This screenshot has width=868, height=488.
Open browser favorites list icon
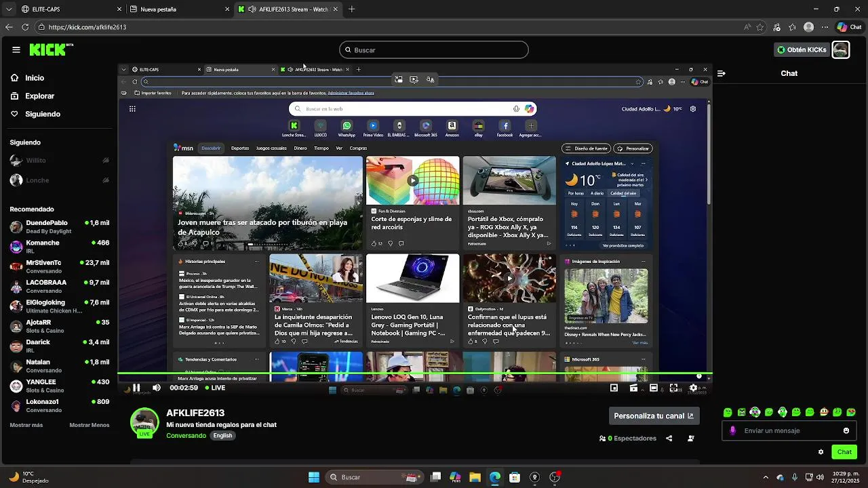(x=793, y=27)
